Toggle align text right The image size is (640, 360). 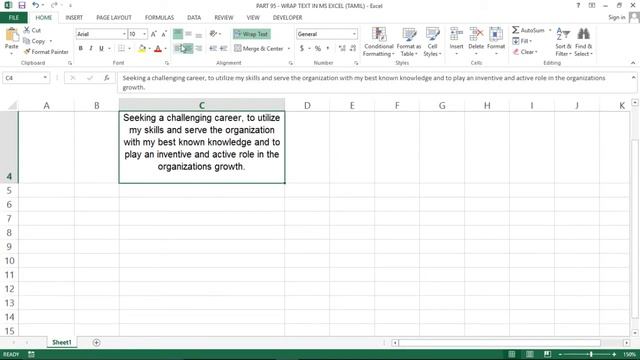point(198,49)
